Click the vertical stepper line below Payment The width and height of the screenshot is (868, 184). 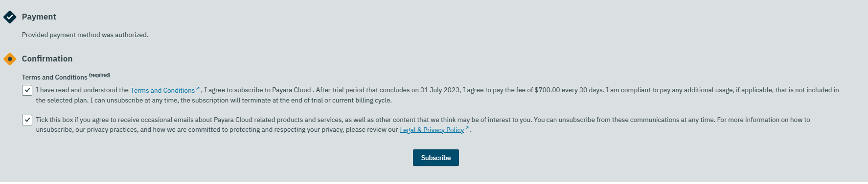(10, 38)
